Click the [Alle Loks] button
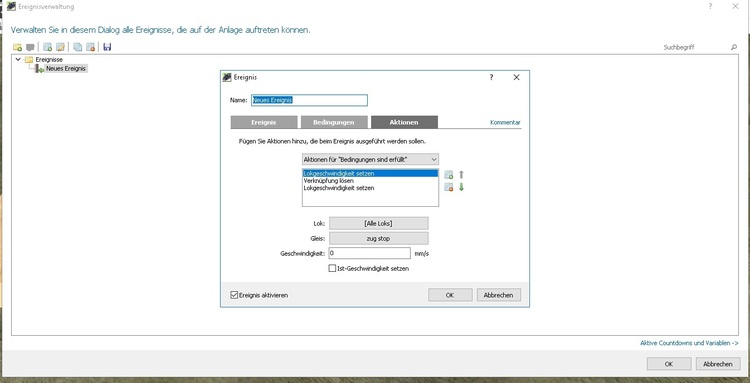Viewport: 750px width, 383px height. (x=379, y=223)
